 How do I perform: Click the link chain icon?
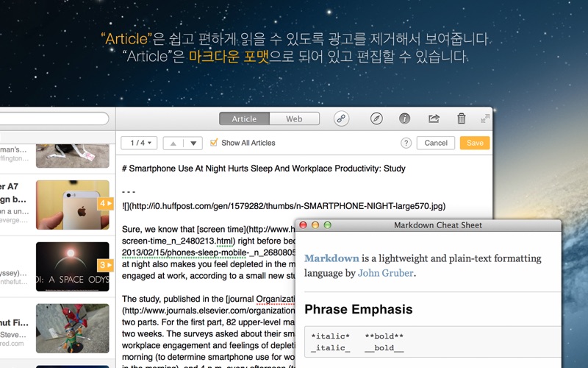tap(341, 118)
